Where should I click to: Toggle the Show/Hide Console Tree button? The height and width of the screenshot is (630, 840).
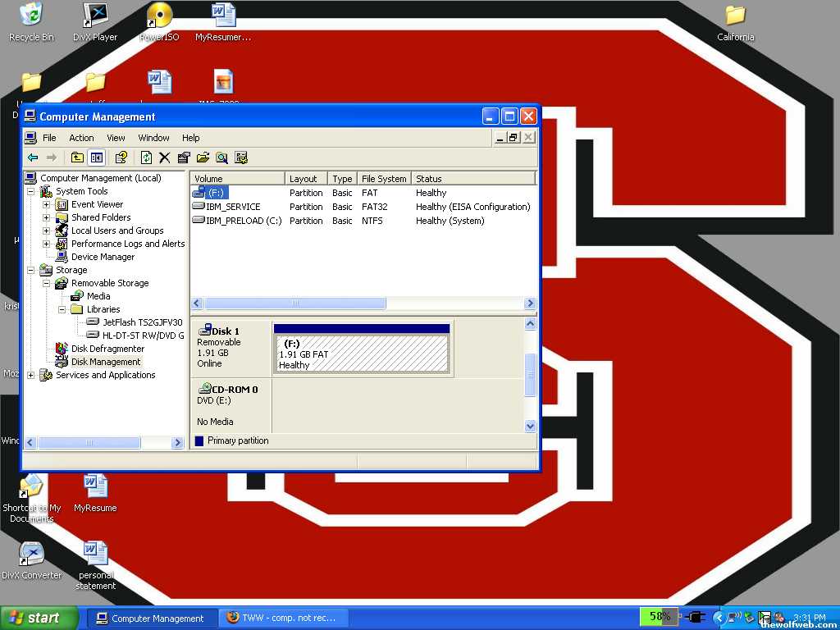pos(97,157)
